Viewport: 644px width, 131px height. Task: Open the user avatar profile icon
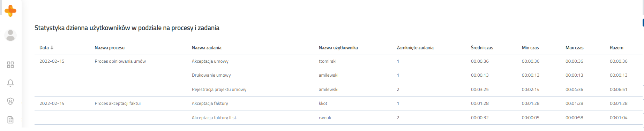click(x=10, y=35)
